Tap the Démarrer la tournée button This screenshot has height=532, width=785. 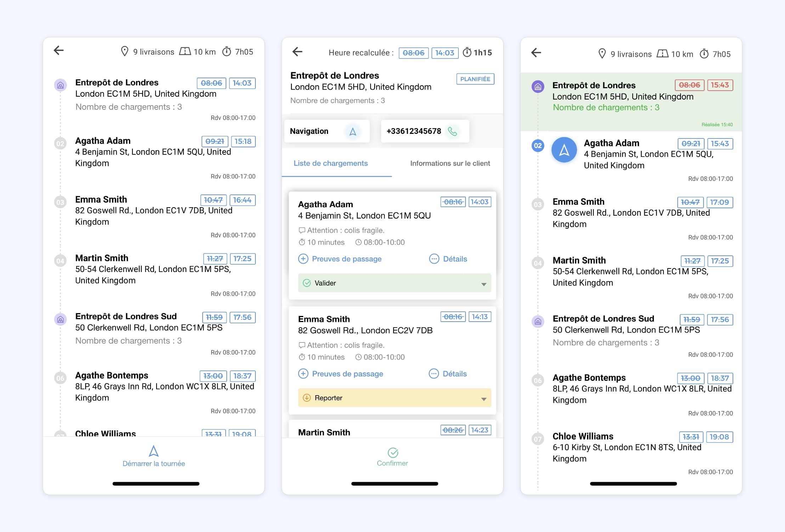pos(153,457)
